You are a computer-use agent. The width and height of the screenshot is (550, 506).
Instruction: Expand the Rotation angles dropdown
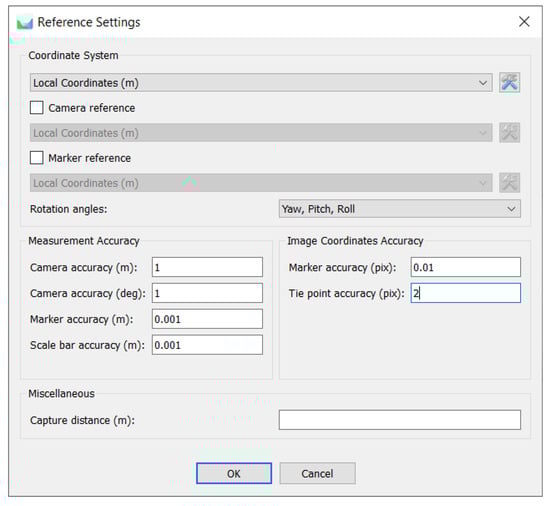point(400,209)
